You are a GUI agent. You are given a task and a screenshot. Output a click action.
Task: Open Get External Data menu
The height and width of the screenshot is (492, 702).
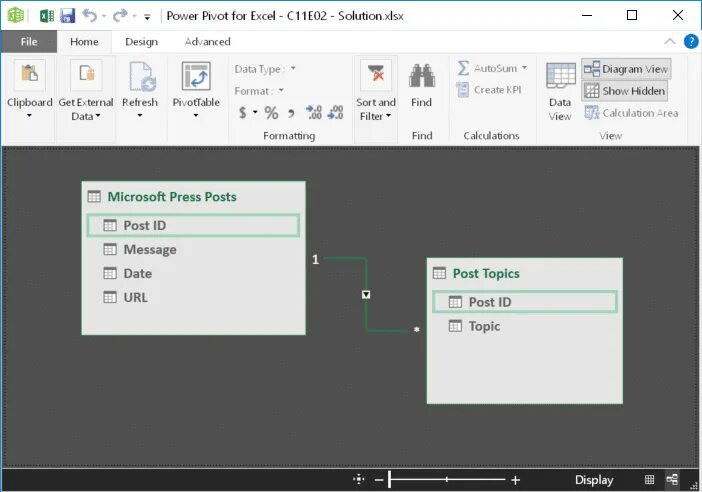tap(86, 90)
